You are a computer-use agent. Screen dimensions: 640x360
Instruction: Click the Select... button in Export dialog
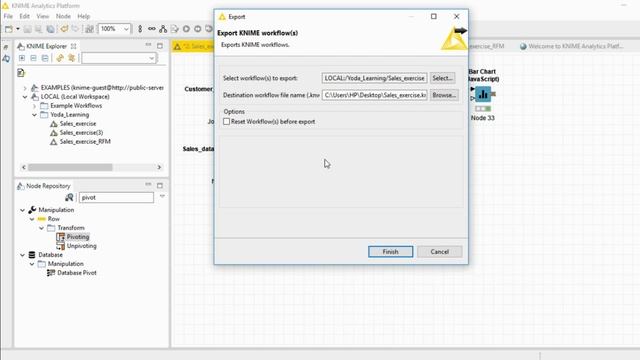point(442,78)
